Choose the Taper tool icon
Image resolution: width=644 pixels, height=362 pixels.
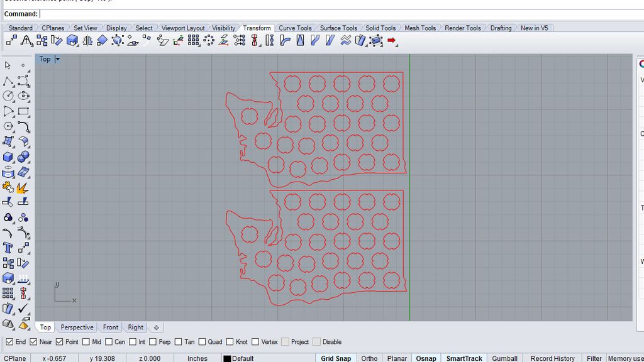(x=300, y=40)
